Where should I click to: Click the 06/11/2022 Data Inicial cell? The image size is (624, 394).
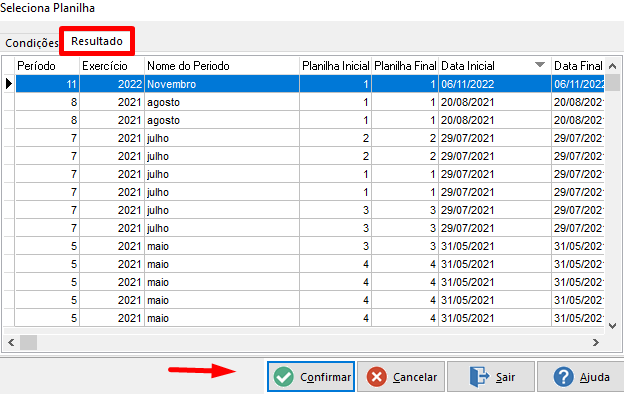point(495,84)
